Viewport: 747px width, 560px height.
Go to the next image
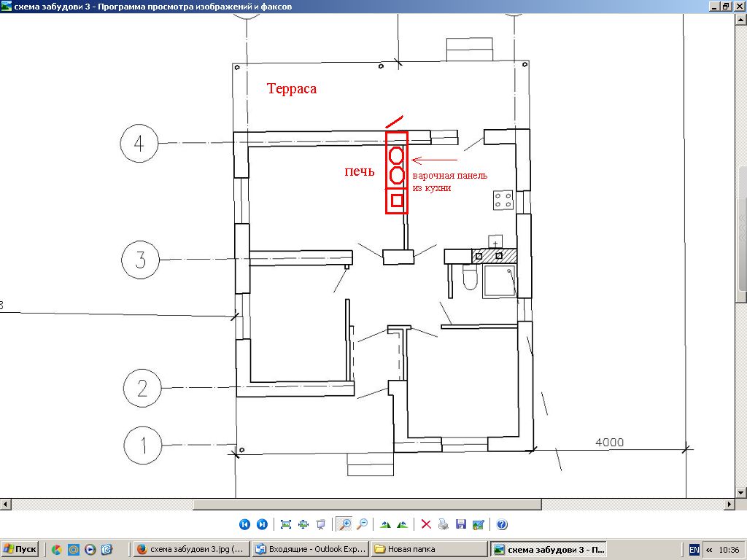[262, 524]
